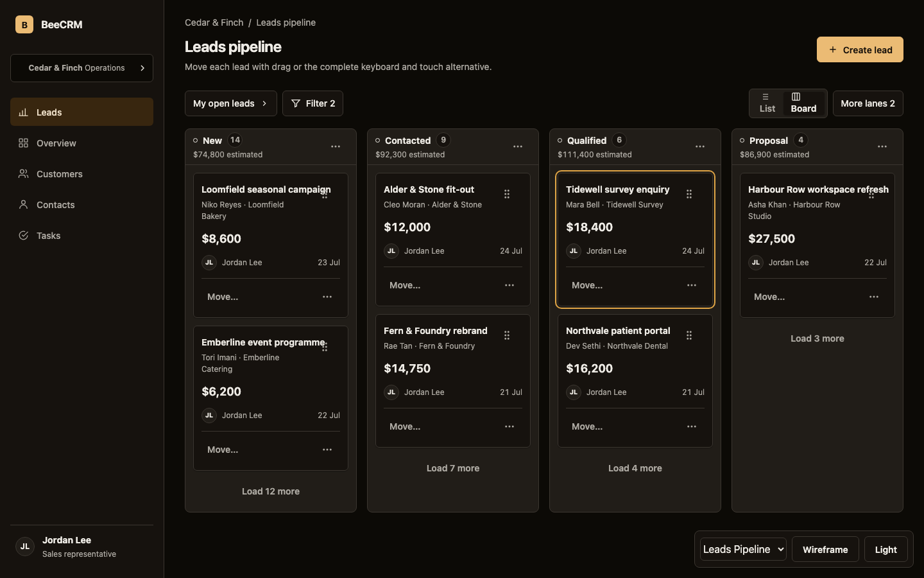Open more actions on Emberline event programme card
This screenshot has height=578, width=924.
click(327, 450)
